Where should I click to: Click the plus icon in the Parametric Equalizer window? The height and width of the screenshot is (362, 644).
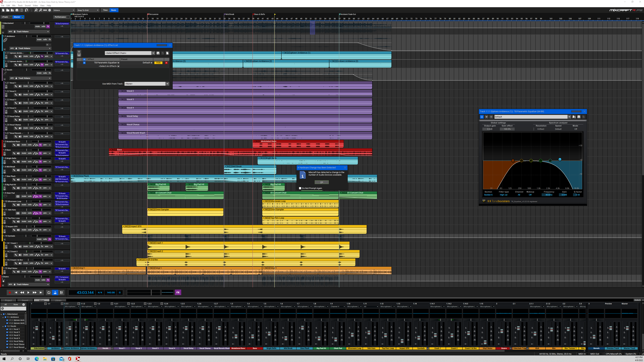[x=491, y=117]
